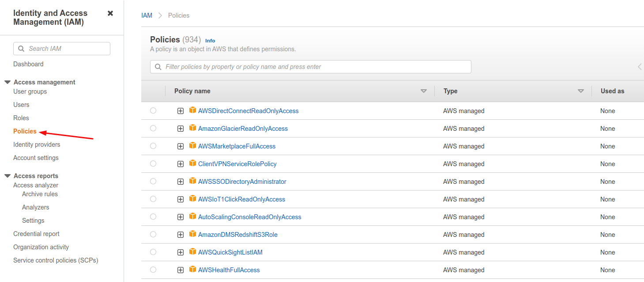
Task: Expand the AWSDirectConnectReadOnlyAccess policy details
Action: [181, 111]
